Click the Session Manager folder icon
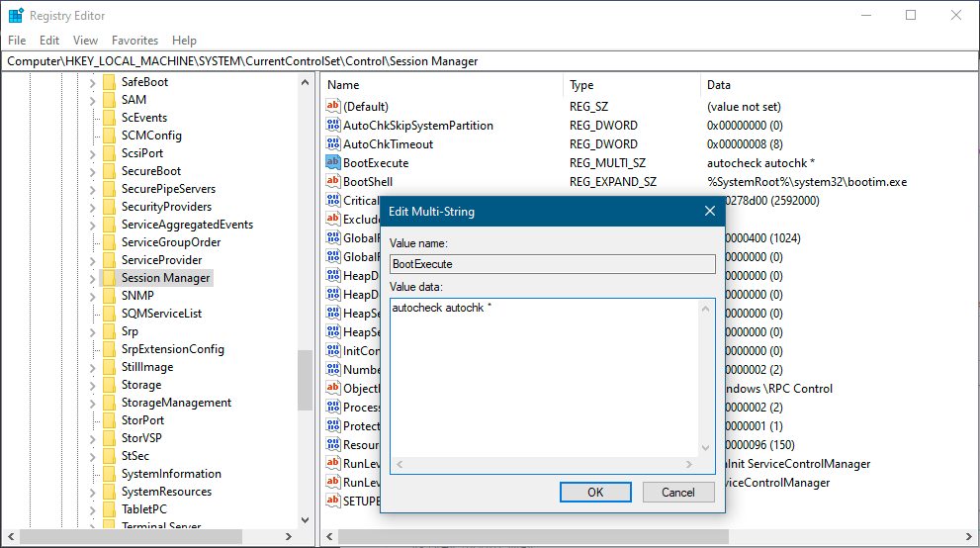 (x=109, y=278)
